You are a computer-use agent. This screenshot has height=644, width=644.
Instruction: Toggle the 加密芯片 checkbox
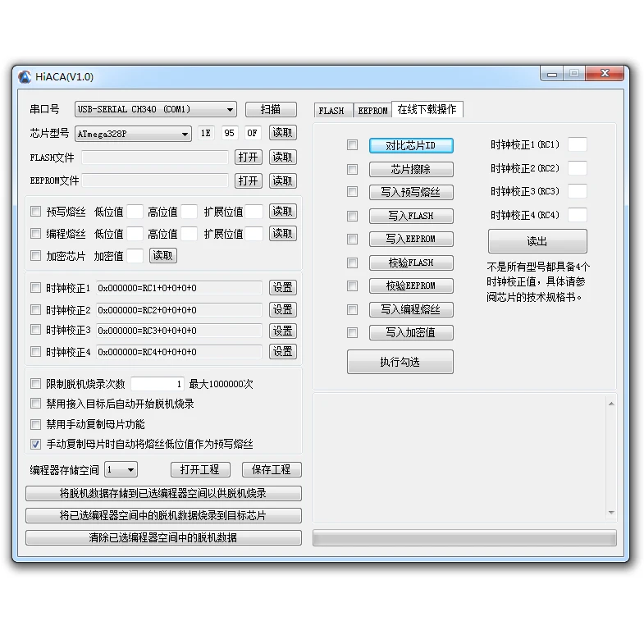[36, 255]
